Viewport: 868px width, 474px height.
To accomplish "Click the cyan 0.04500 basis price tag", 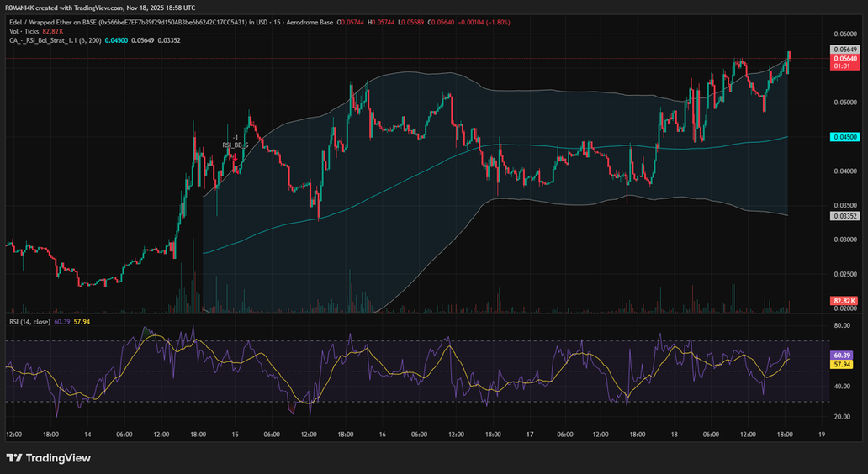I will (x=844, y=137).
